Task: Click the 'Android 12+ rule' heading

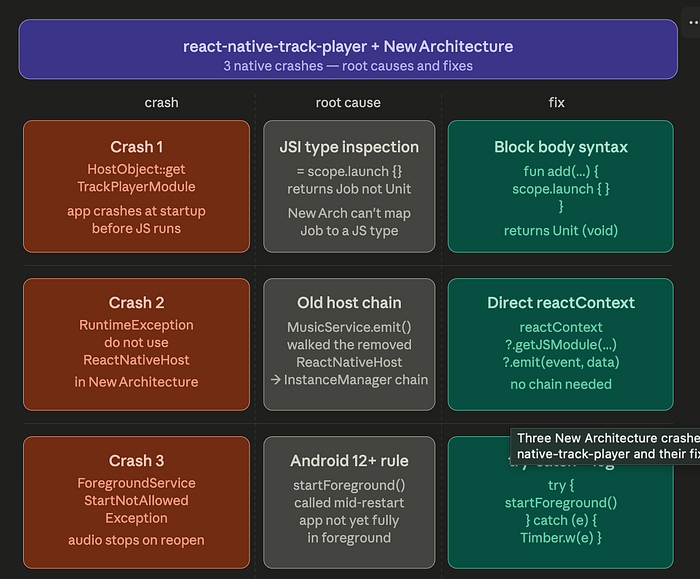Action: coord(349,461)
